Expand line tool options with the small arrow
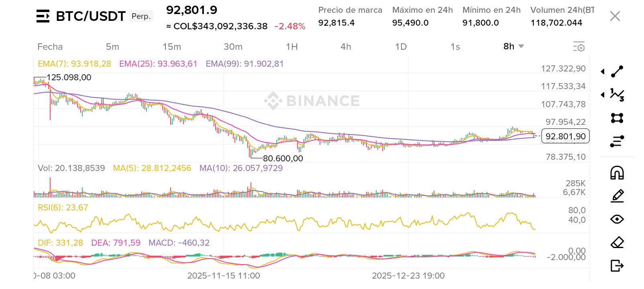 pos(603,71)
